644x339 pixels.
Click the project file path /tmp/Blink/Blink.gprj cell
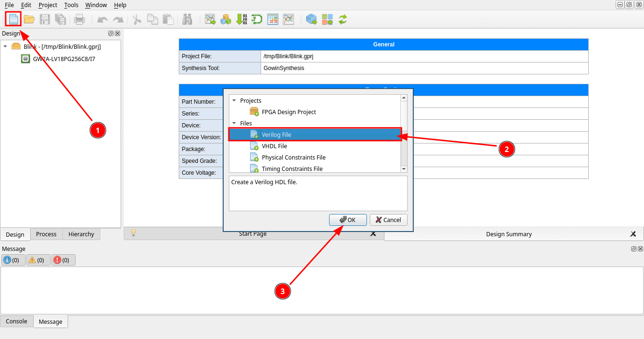coord(425,56)
